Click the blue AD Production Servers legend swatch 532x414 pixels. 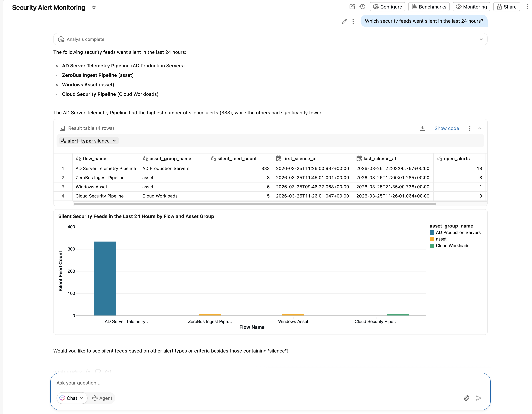tap(432, 233)
